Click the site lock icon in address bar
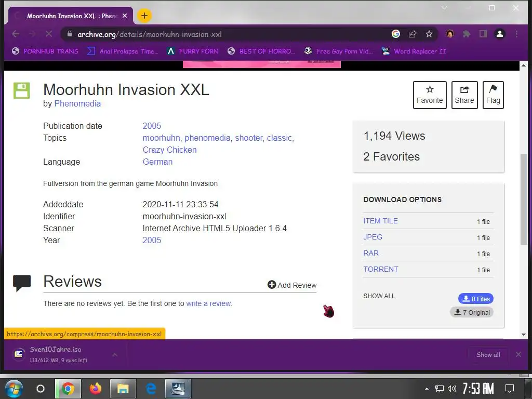This screenshot has width=532, height=399. click(x=70, y=34)
